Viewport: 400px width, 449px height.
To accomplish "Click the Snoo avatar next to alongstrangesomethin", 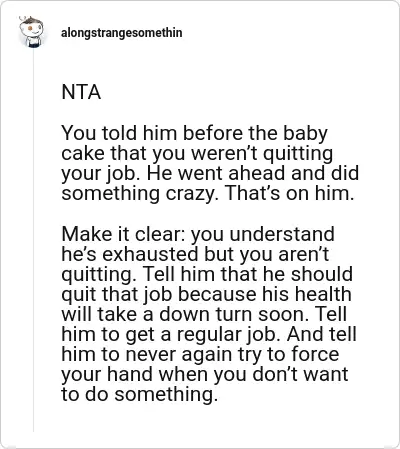I will (x=32, y=32).
